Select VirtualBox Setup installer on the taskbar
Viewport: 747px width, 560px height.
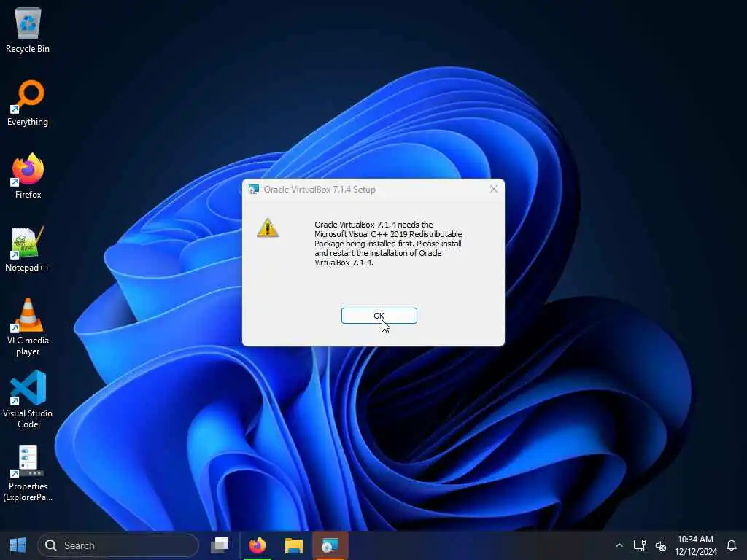pos(330,545)
